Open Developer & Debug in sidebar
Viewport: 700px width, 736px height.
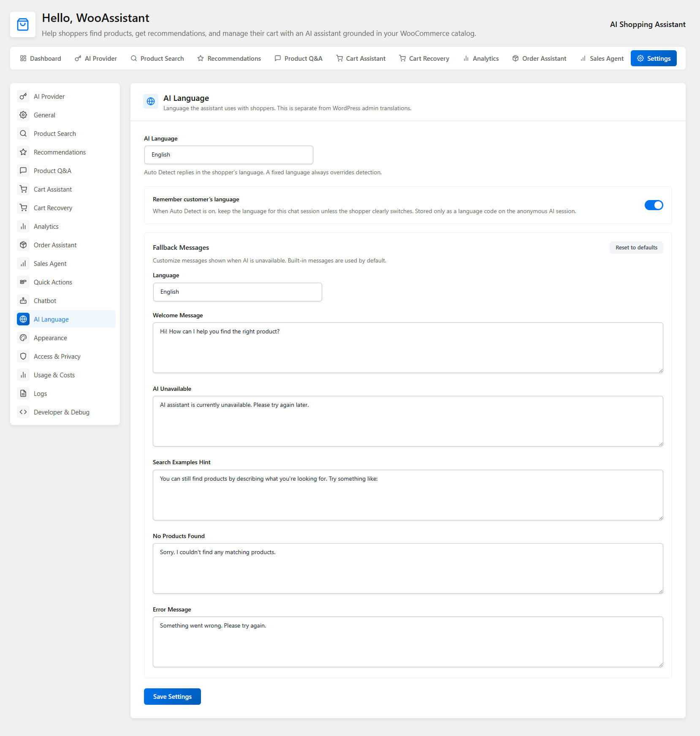tap(65, 412)
